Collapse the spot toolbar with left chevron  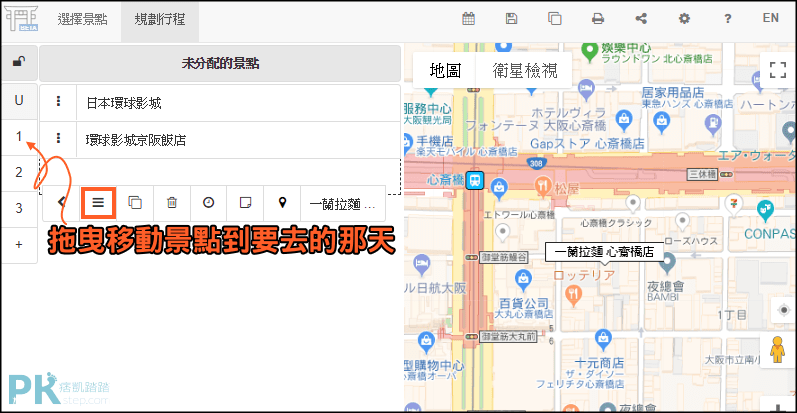[62, 202]
